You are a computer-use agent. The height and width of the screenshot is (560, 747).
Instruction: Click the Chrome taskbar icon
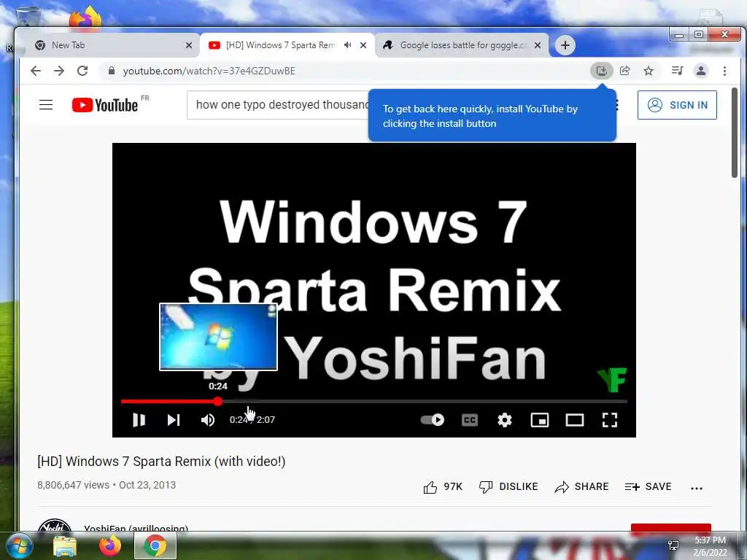tap(155, 545)
